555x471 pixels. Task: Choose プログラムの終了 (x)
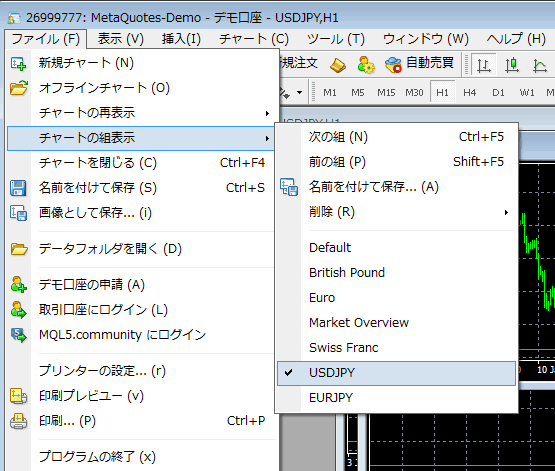click(x=141, y=457)
